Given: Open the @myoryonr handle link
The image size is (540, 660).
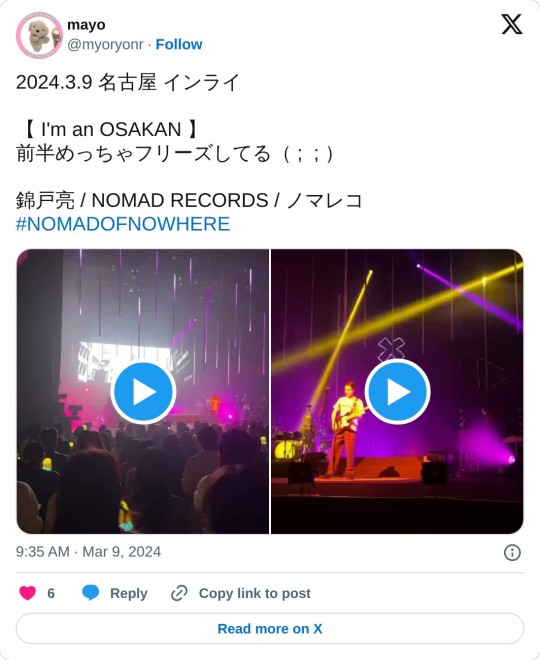Looking at the screenshot, I should point(105,44).
